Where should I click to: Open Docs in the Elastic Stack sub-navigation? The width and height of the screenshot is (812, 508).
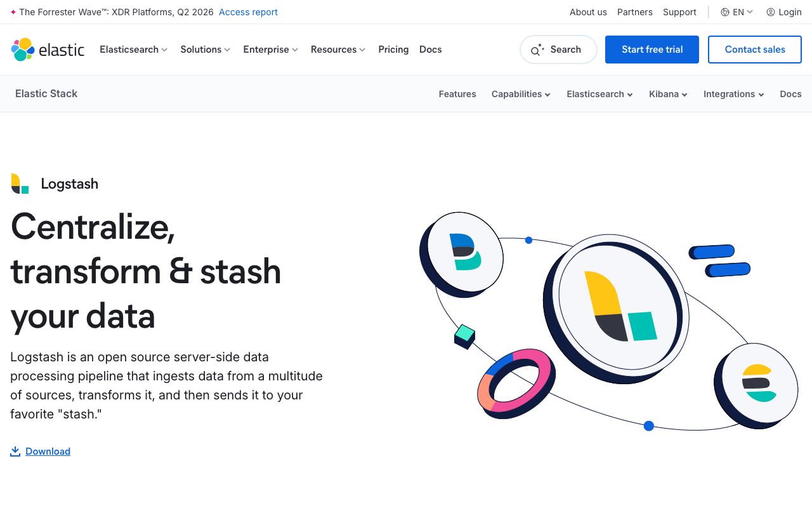pos(790,94)
